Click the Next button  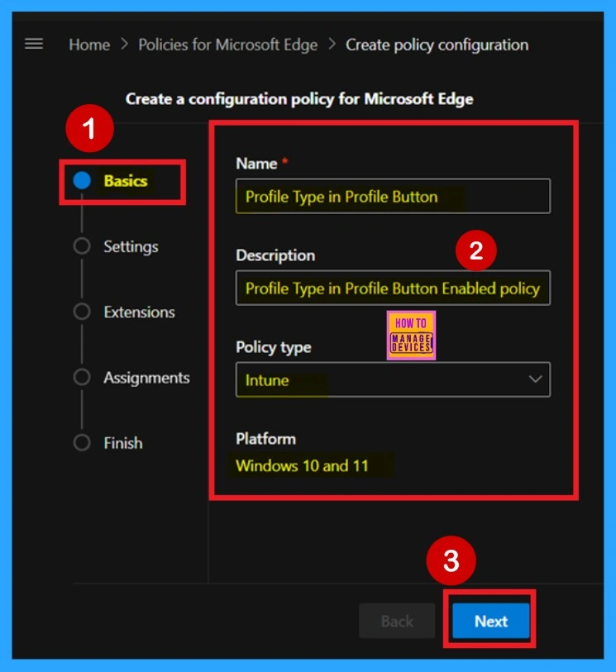coord(491,621)
